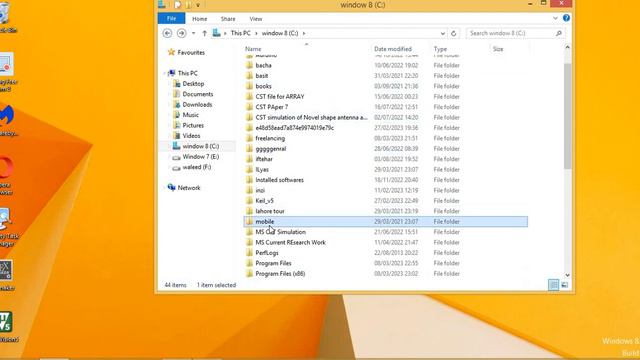Viewport: 640px width, 360px height.
Task: Select the PerfLogs folder
Action: [267, 253]
